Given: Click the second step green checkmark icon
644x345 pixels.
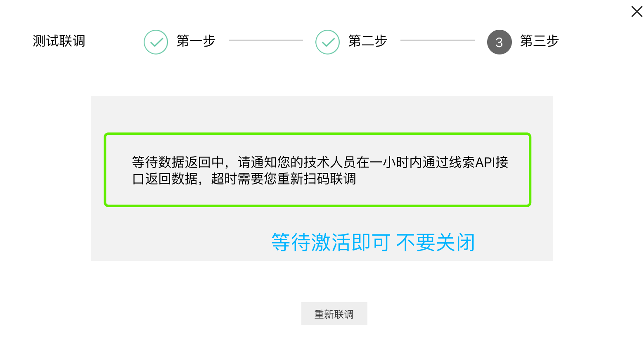Looking at the screenshot, I should (x=327, y=42).
